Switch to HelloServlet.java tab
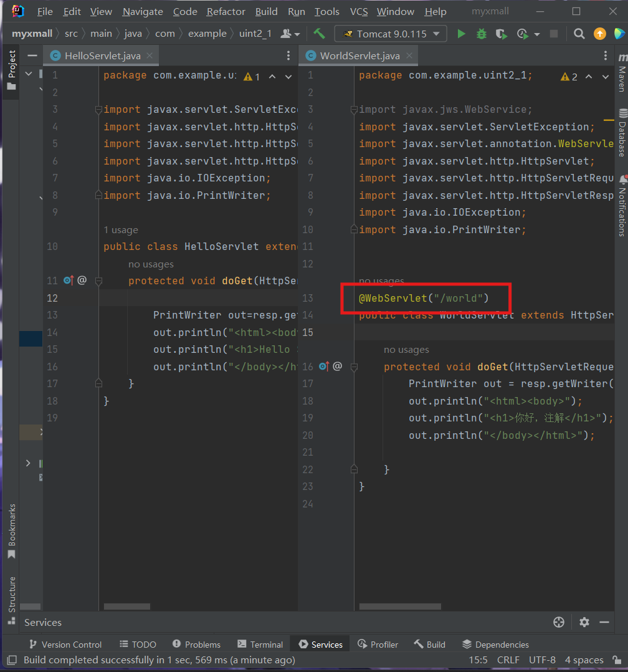This screenshot has height=672, width=628. (x=102, y=55)
